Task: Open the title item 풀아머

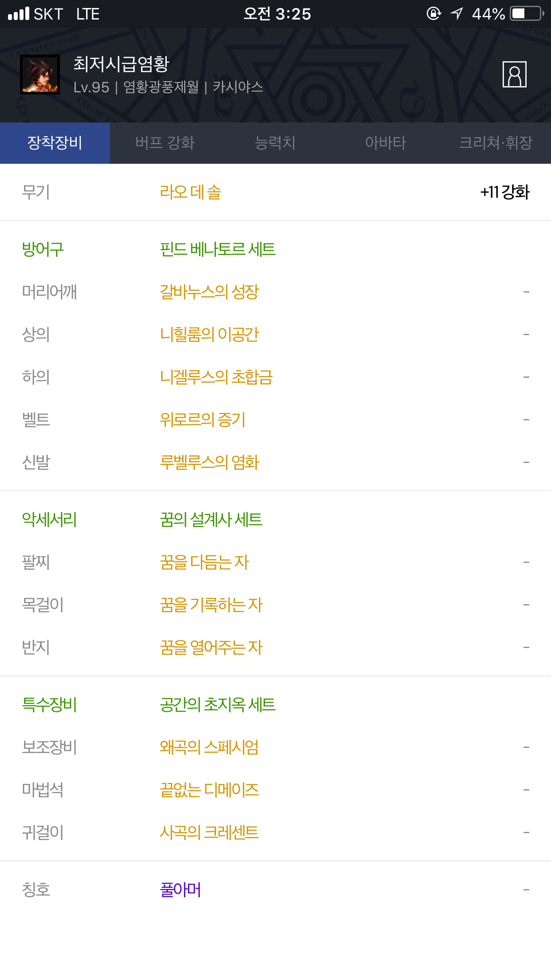Action: coord(181,889)
